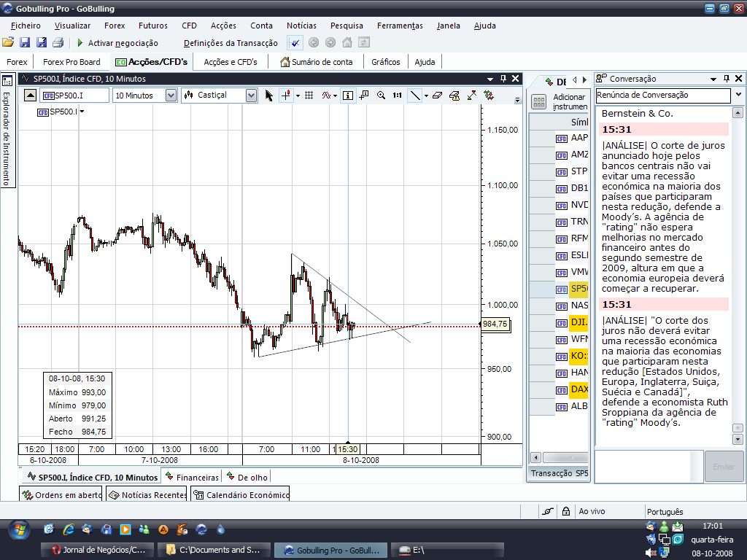Viewport: 747px width, 560px height.
Task: Click Adicionar instrumento button icon
Action: coord(539,101)
